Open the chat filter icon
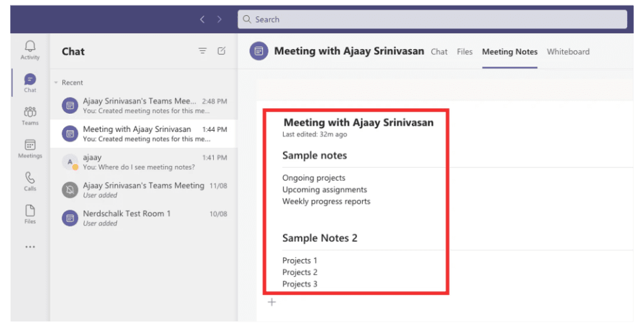 tap(203, 51)
